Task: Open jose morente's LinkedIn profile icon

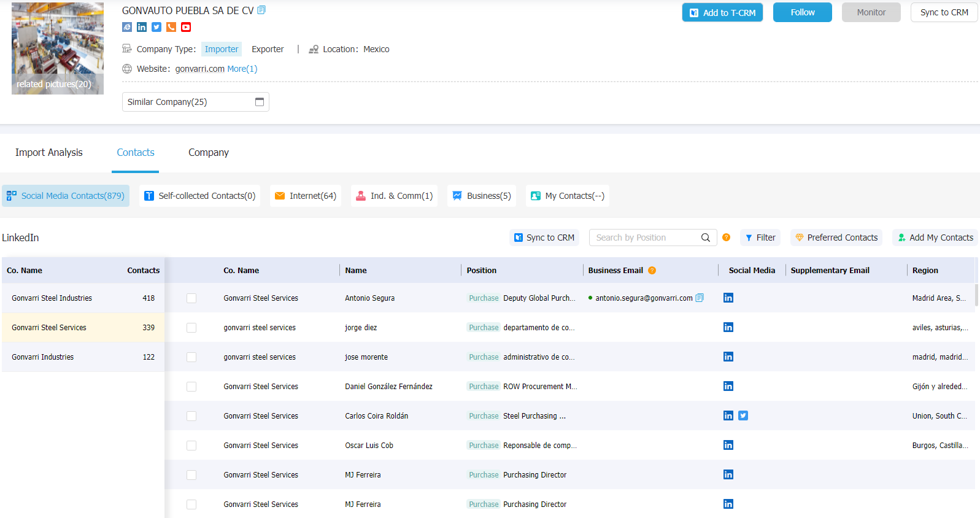Action: [x=728, y=357]
